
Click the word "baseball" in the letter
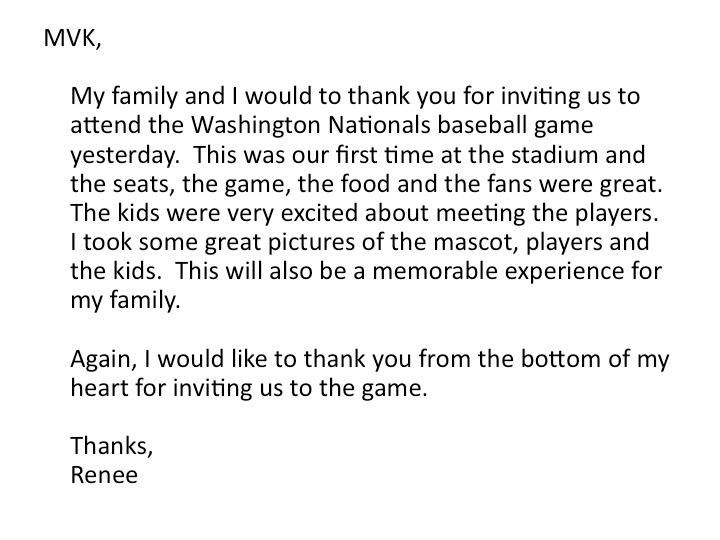pos(481,124)
